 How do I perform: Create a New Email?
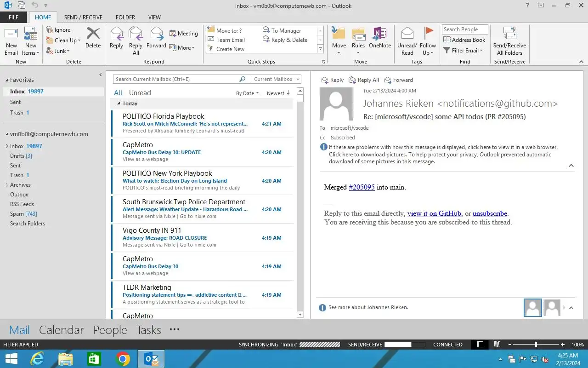[x=11, y=41]
